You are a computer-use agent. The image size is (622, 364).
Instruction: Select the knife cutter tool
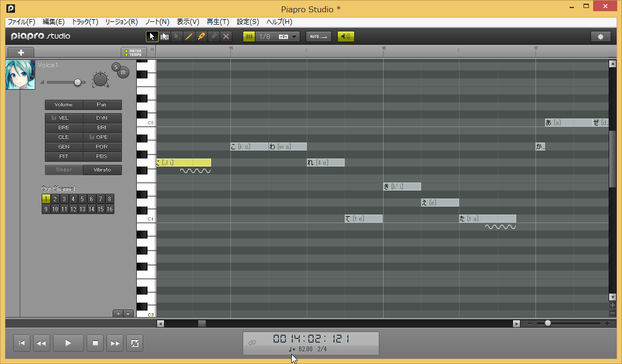click(201, 36)
